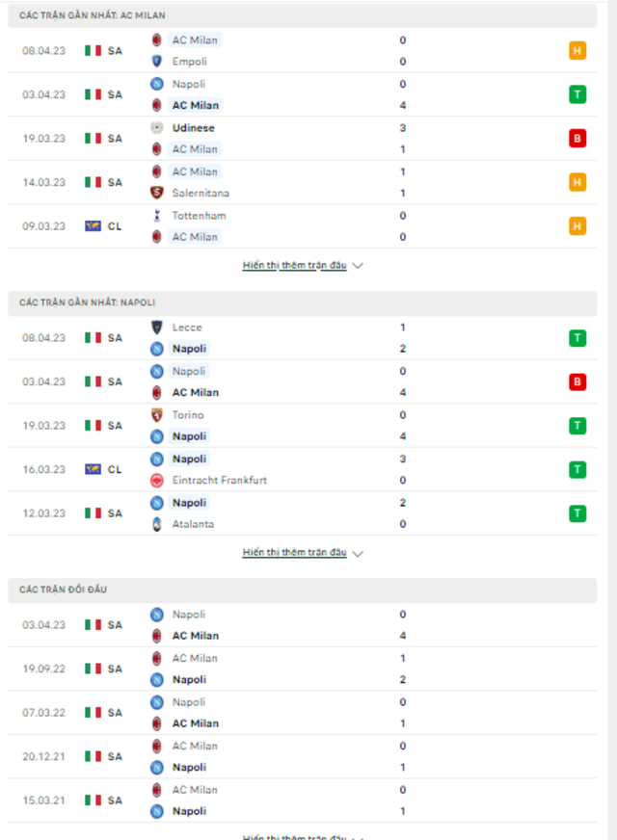Click the Udinese club crest icon
This screenshot has height=840, width=617.
coord(156,127)
